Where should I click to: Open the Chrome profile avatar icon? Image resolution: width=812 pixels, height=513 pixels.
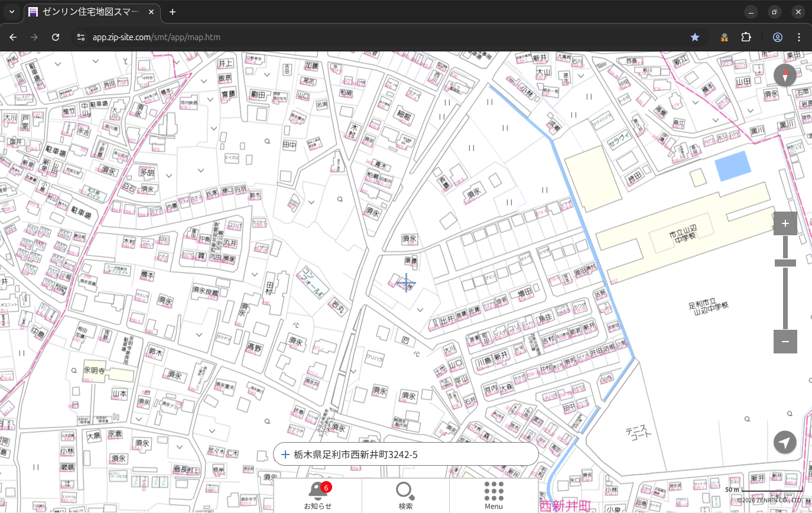click(777, 37)
